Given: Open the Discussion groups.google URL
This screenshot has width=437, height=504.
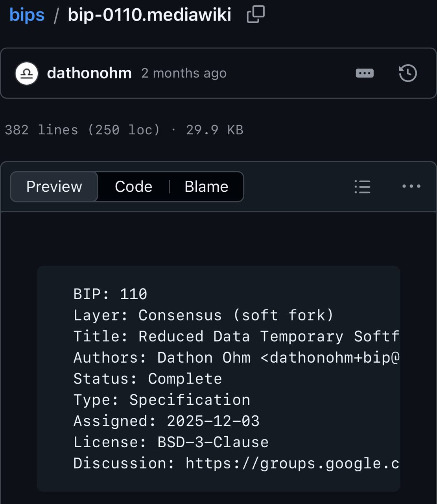Looking at the screenshot, I should tap(292, 463).
